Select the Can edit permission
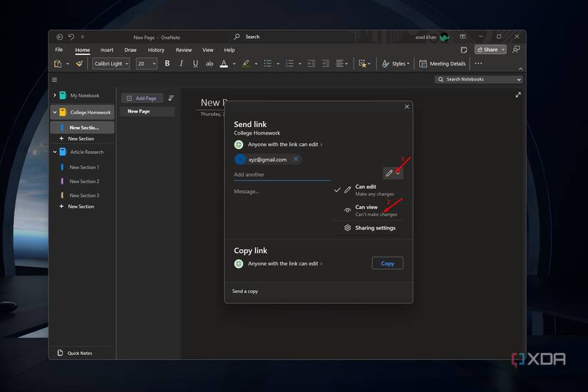 coord(368,190)
